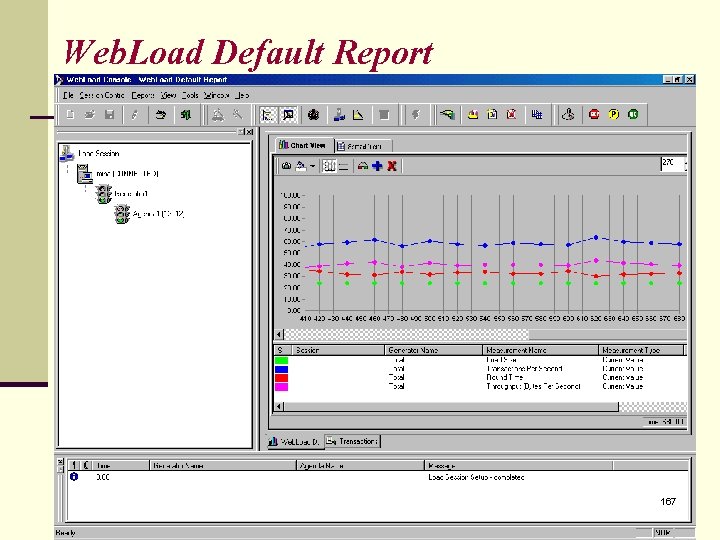Click the magenta Throughput color swatch
Image resolution: width=720 pixels, height=540 pixels.
(x=281, y=387)
